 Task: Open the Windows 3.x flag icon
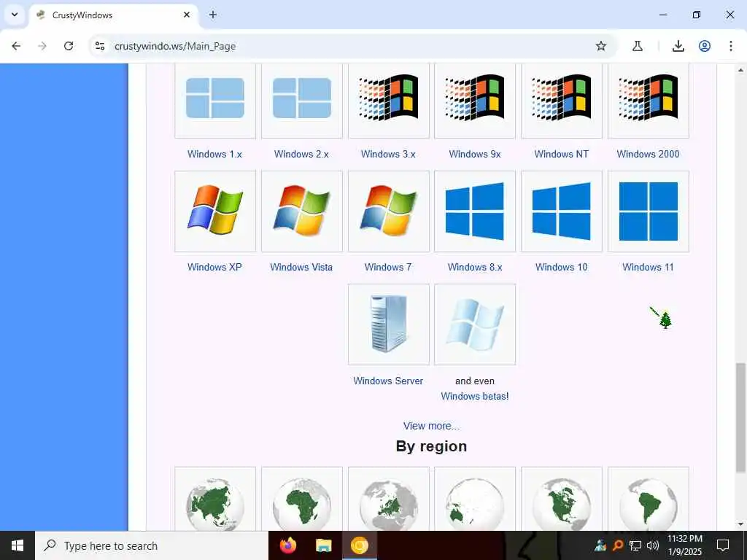[388, 98]
